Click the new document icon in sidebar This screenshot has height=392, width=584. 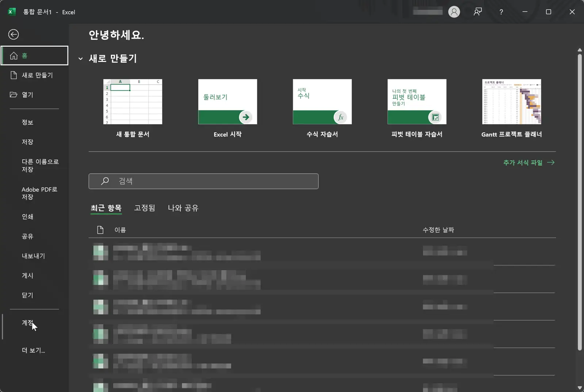point(14,75)
